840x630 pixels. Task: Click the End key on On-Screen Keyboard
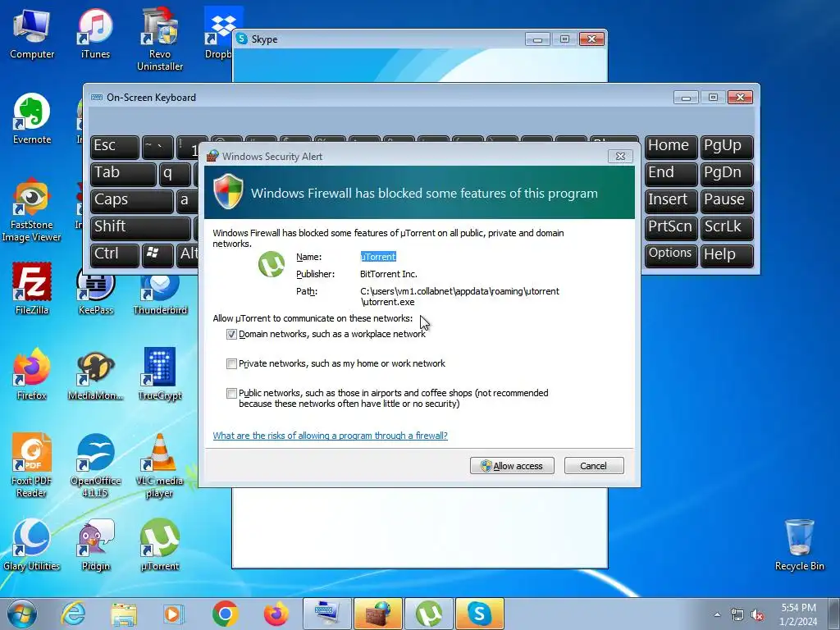coord(671,174)
